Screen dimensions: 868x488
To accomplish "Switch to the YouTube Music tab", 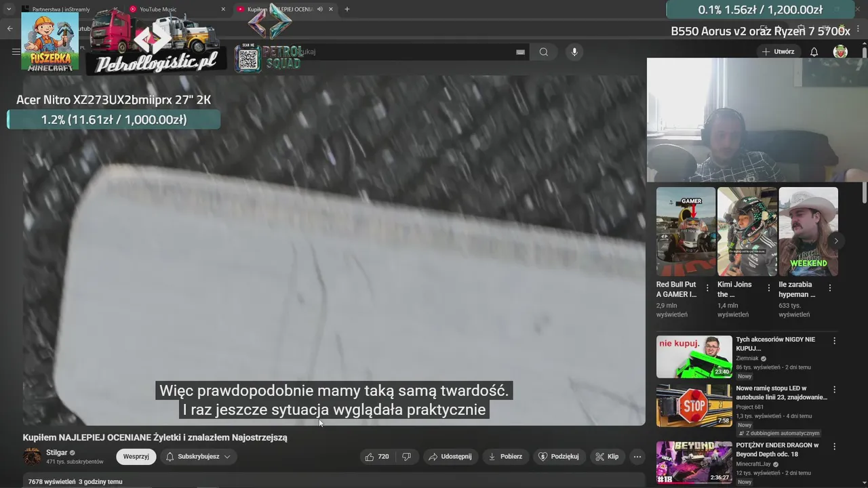I will tap(176, 9).
